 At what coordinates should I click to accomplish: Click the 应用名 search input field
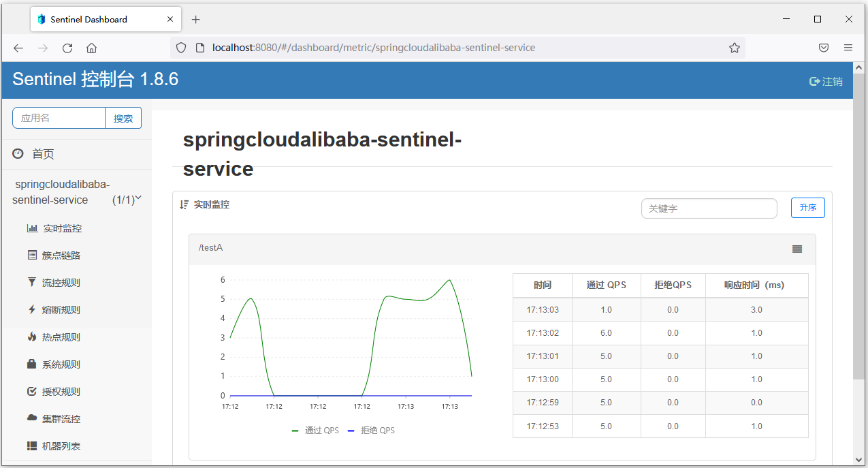coord(59,118)
